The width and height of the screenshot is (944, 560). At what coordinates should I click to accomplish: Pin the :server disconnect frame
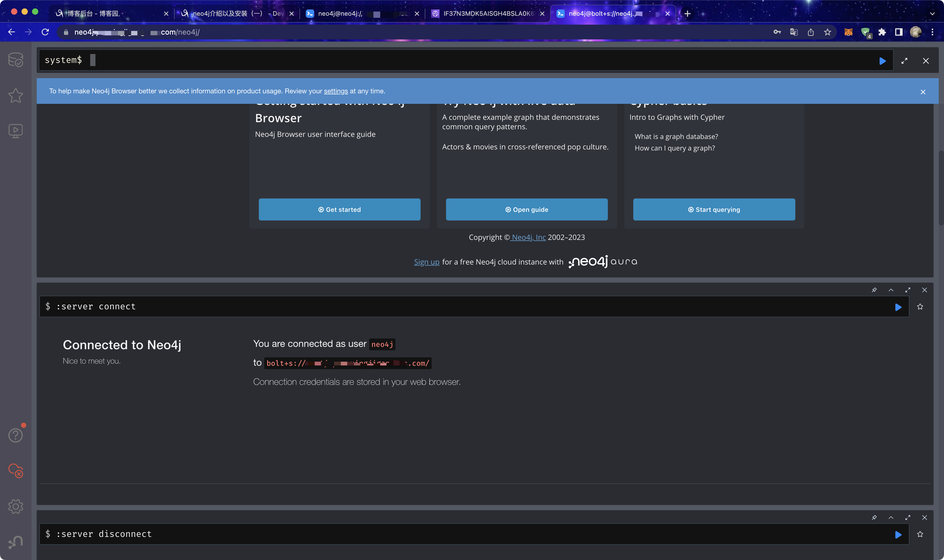coord(874,517)
